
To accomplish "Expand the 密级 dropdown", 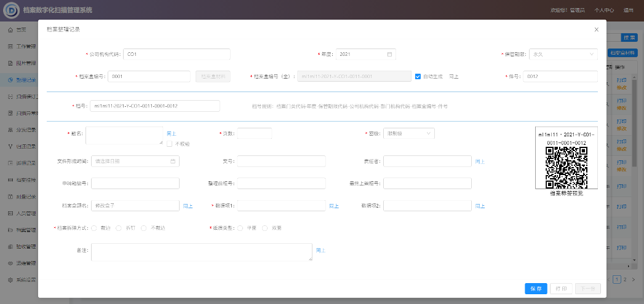I will (408, 133).
